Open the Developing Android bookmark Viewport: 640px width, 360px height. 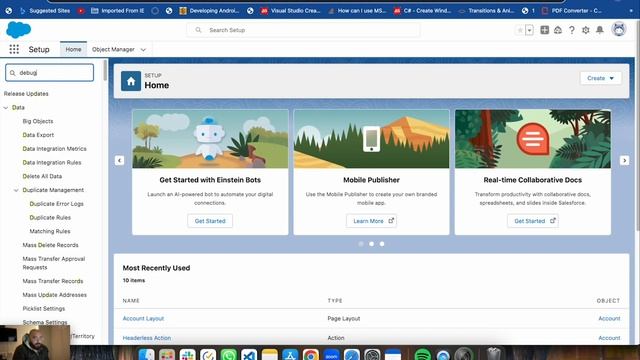point(209,11)
